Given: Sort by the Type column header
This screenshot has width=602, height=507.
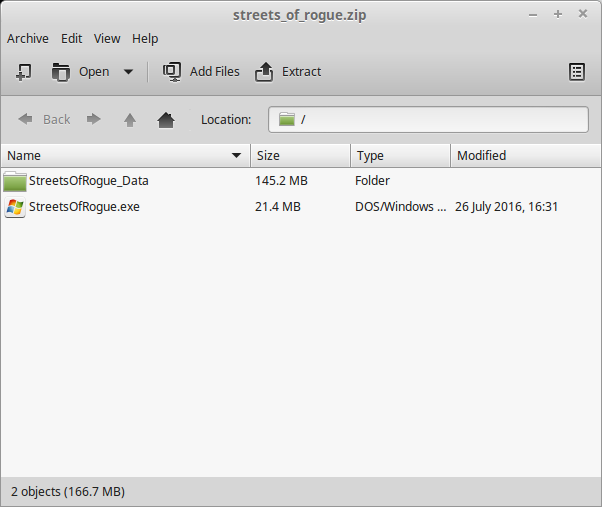Looking at the screenshot, I should click(400, 155).
